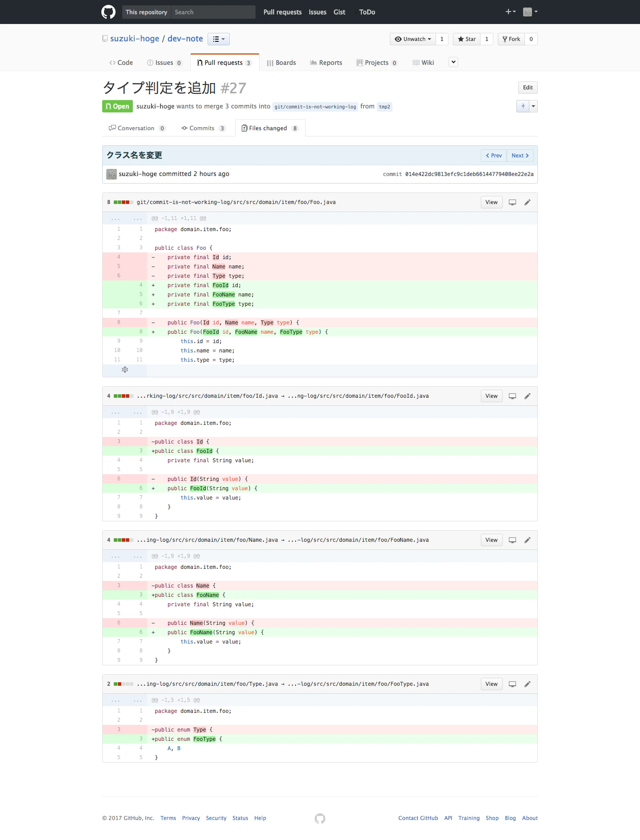
Task: Open the Projects tab
Action: point(377,63)
